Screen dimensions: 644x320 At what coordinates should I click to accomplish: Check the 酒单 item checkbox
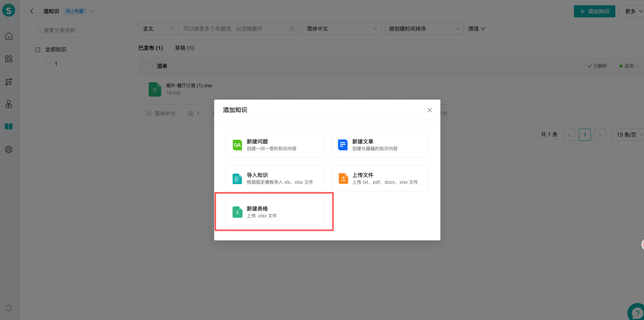[x=149, y=66]
